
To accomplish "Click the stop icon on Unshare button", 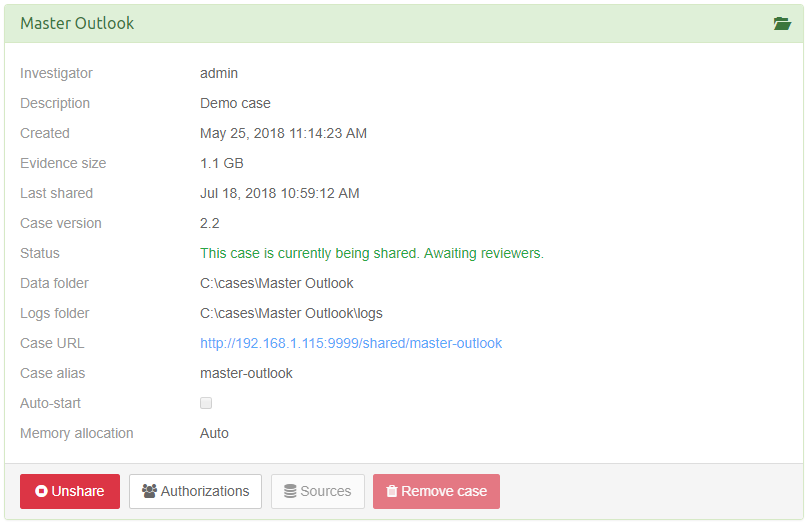I will click(x=42, y=491).
